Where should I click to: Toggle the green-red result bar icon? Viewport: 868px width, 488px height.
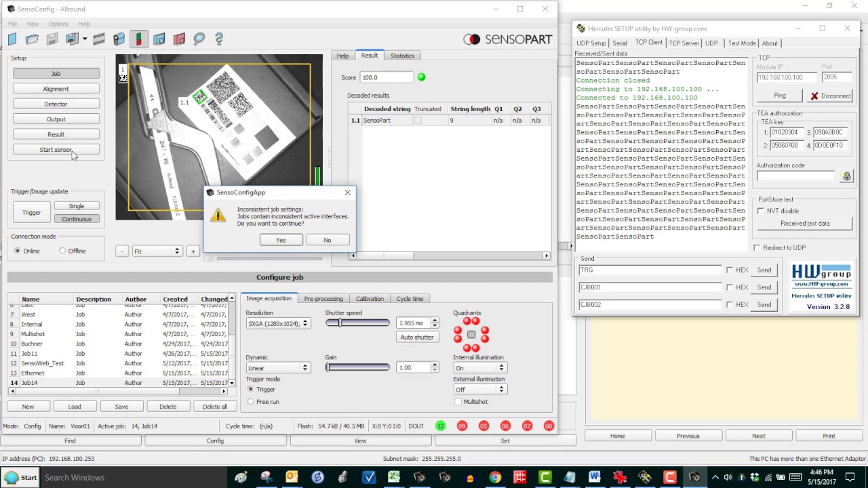pos(139,39)
